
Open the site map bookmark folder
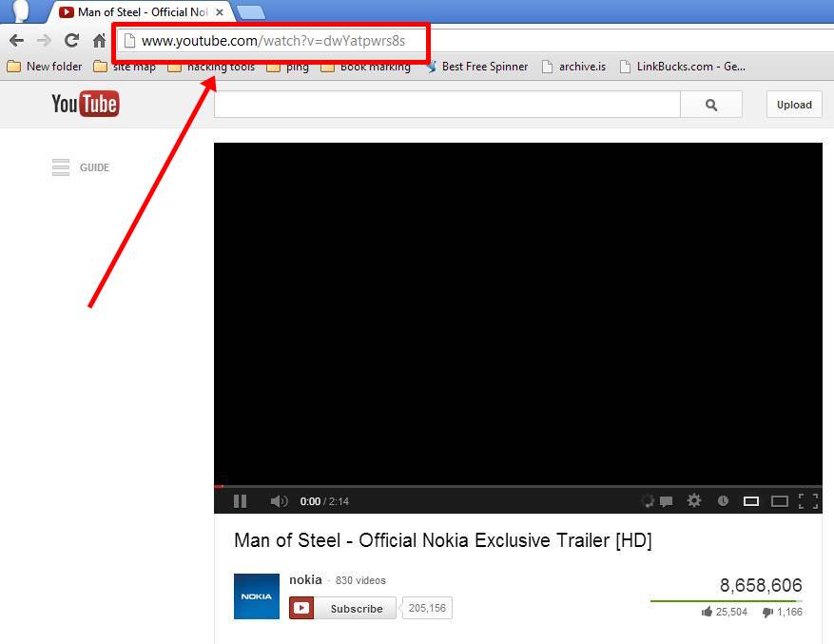[125, 67]
